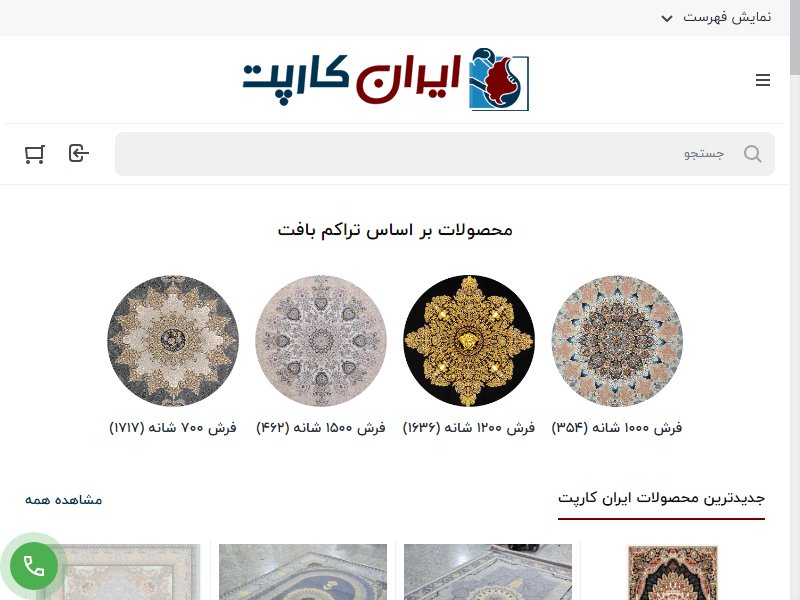Select the فرش ۷۰۰ شانه circular thumbnail
The width and height of the screenshot is (800, 600).
pyautogui.click(x=173, y=341)
